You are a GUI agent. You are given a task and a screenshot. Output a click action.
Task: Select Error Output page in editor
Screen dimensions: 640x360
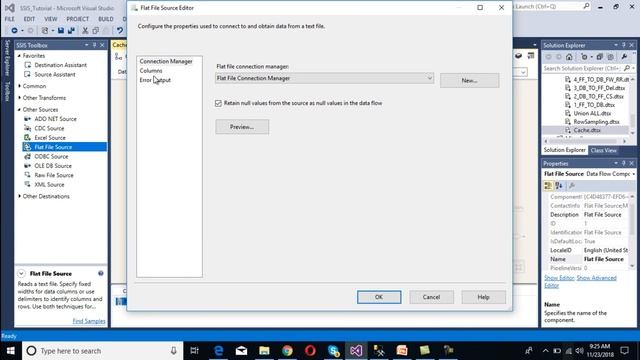point(155,80)
